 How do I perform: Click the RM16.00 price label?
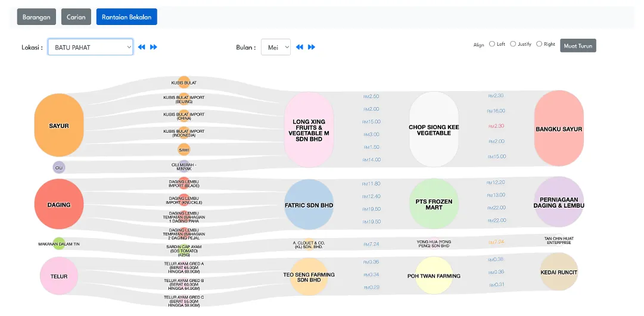click(x=496, y=111)
